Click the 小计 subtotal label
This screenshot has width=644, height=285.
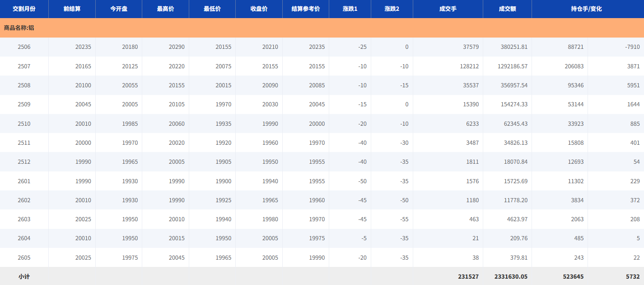(24, 276)
